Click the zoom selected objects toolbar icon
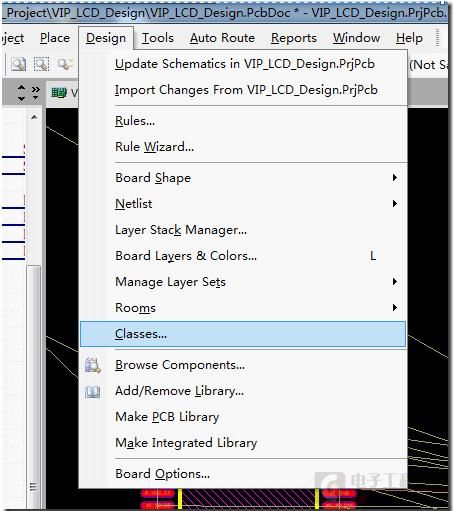 click(x=64, y=64)
